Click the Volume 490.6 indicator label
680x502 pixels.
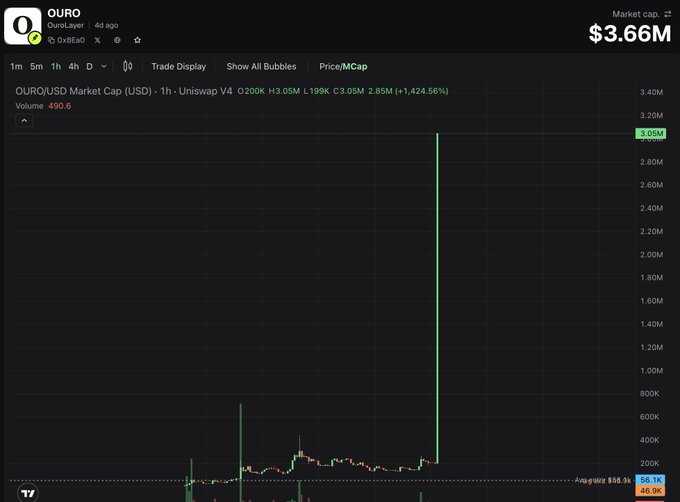(x=43, y=106)
